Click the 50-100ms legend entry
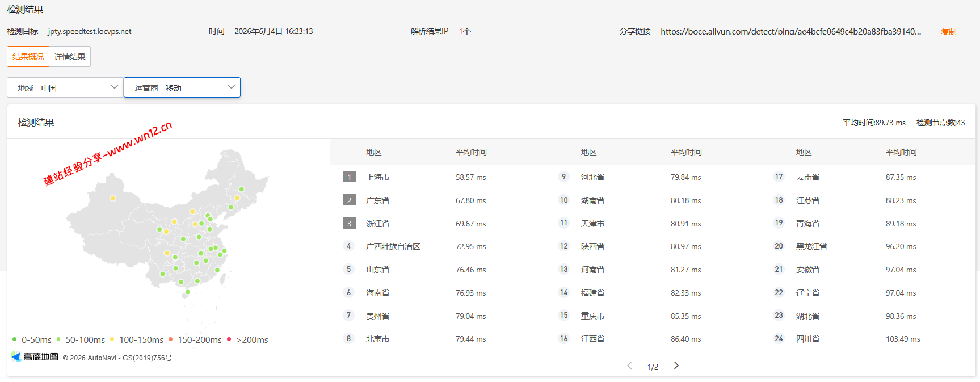This screenshot has width=980, height=382. [81, 339]
